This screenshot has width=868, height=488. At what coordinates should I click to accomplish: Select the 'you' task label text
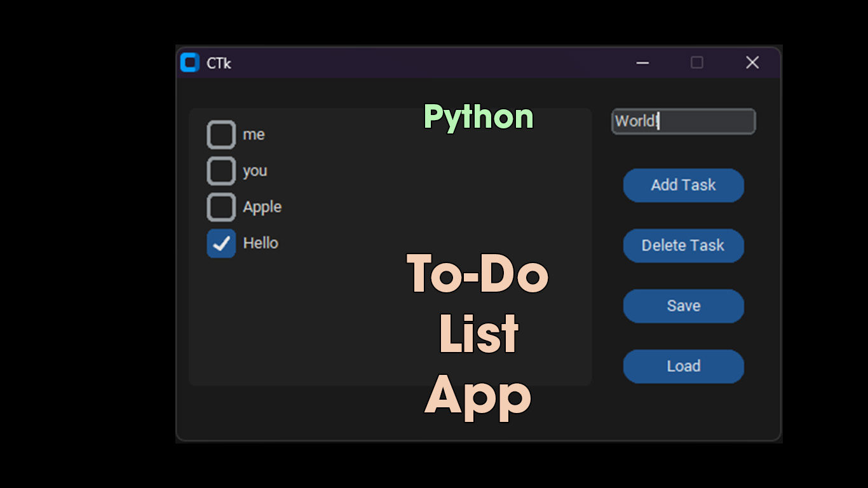(255, 171)
